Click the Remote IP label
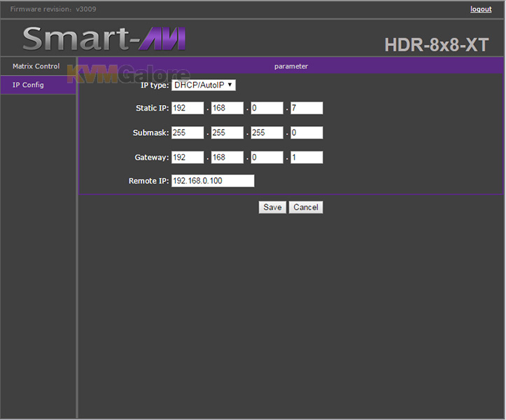This screenshot has width=506, height=420. click(x=148, y=181)
